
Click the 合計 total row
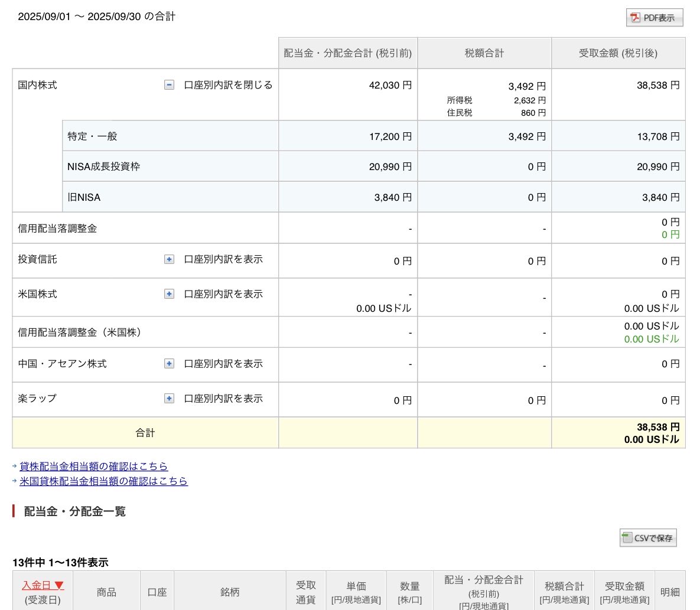[145, 432]
